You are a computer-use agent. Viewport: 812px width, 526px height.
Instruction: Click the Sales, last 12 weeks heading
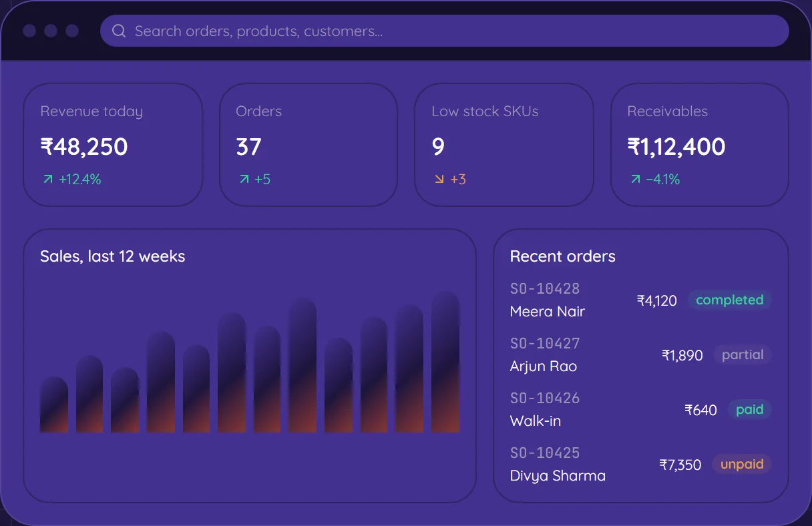113,256
